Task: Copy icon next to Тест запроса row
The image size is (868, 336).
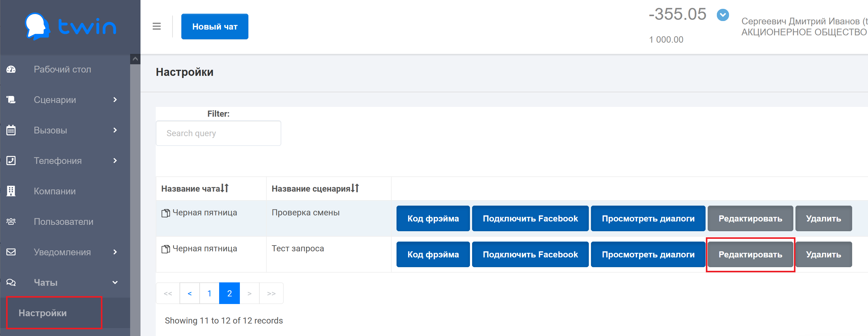Action: 166,249
